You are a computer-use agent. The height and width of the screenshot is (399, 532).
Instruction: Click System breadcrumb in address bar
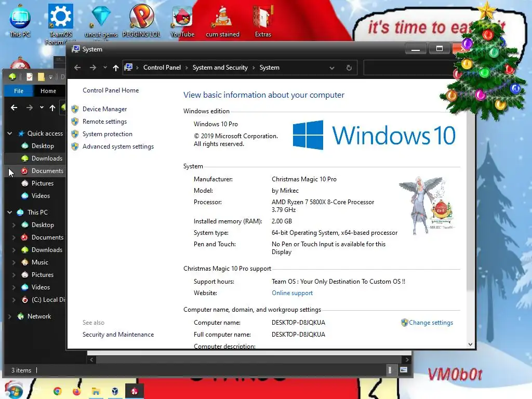(270, 68)
